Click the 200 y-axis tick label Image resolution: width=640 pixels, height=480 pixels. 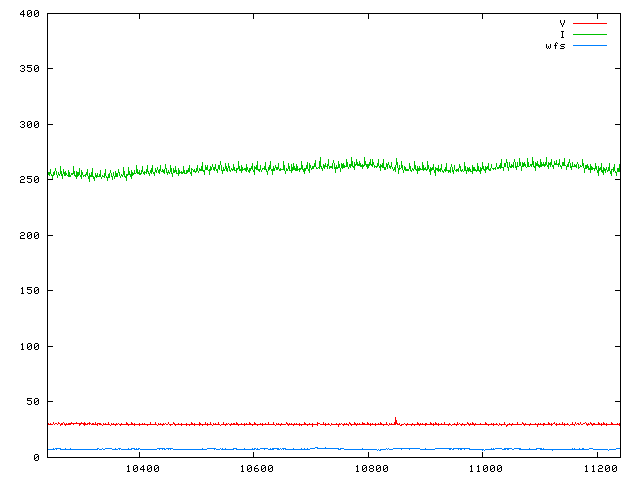click(28, 236)
